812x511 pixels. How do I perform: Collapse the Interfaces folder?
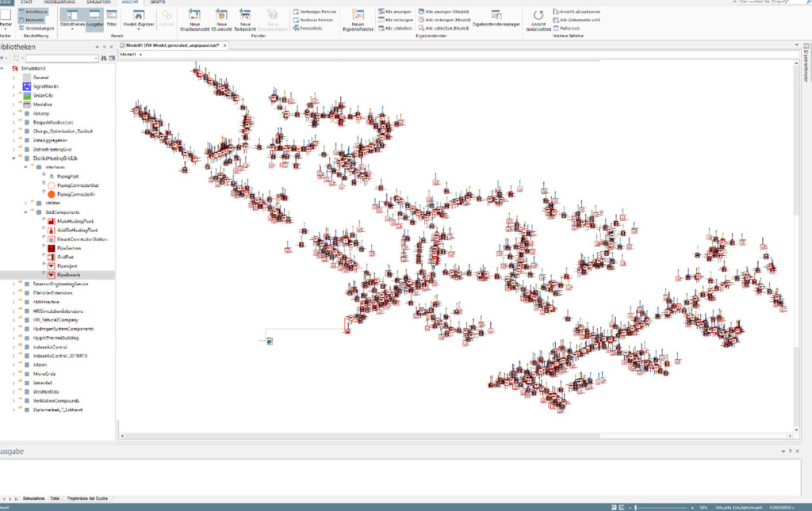click(x=26, y=167)
